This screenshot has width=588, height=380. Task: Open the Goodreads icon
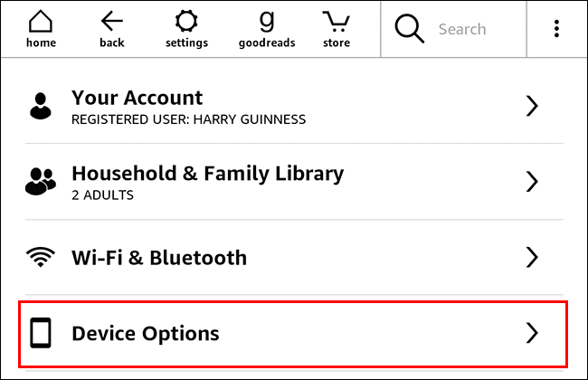pos(266,22)
